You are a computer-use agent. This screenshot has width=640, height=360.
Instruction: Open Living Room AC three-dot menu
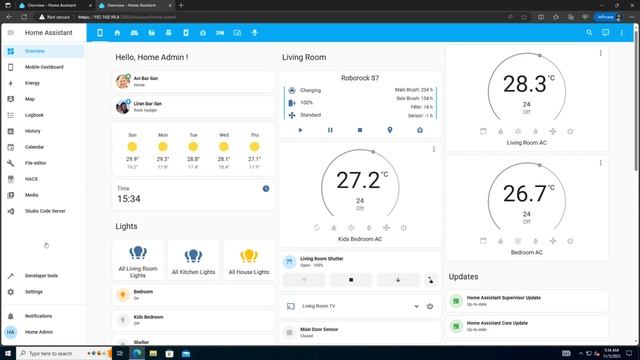[600, 53]
